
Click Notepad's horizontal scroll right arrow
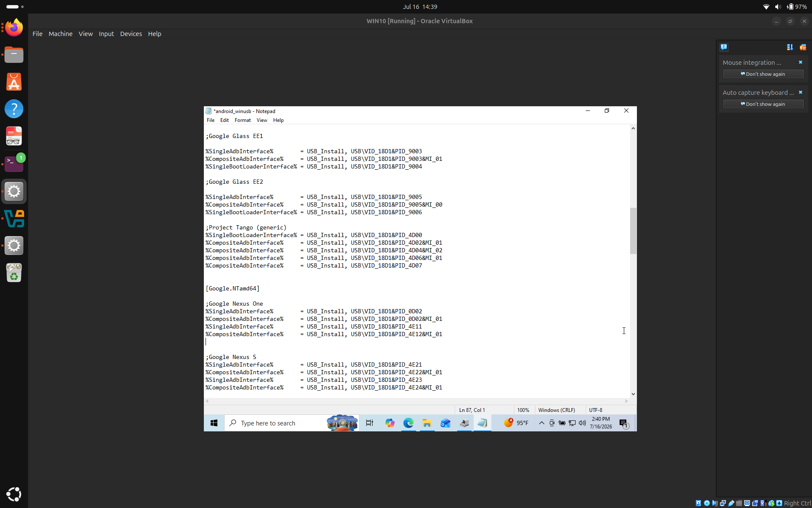click(626, 401)
